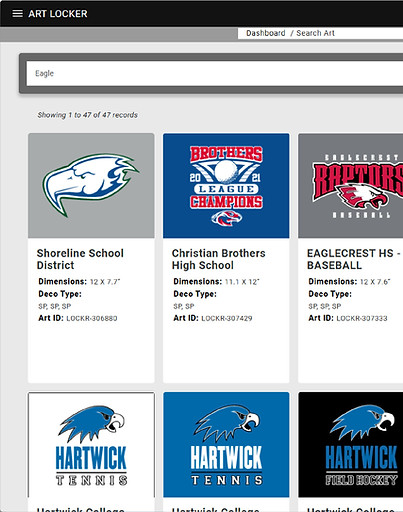403x512 pixels.
Task: Click the Showing 1 to 47 records text
Action: tap(87, 115)
